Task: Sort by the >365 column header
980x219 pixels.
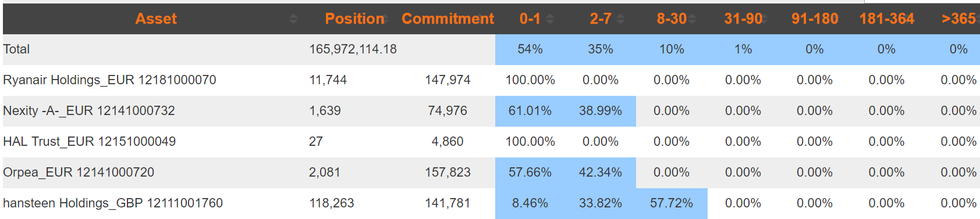Action: tap(958, 19)
